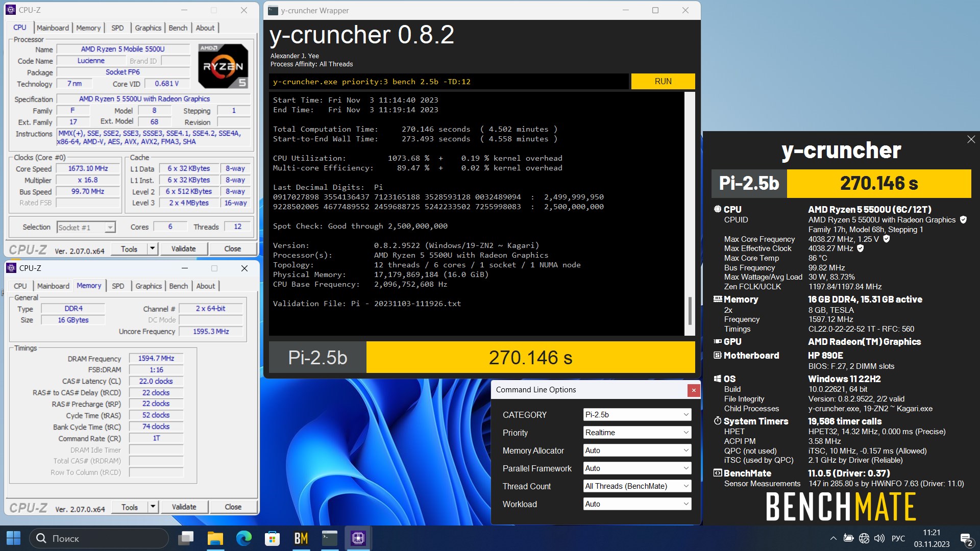Open CPU-Z taskbar icon
Screen dimensions: 980x551
[x=358, y=538]
